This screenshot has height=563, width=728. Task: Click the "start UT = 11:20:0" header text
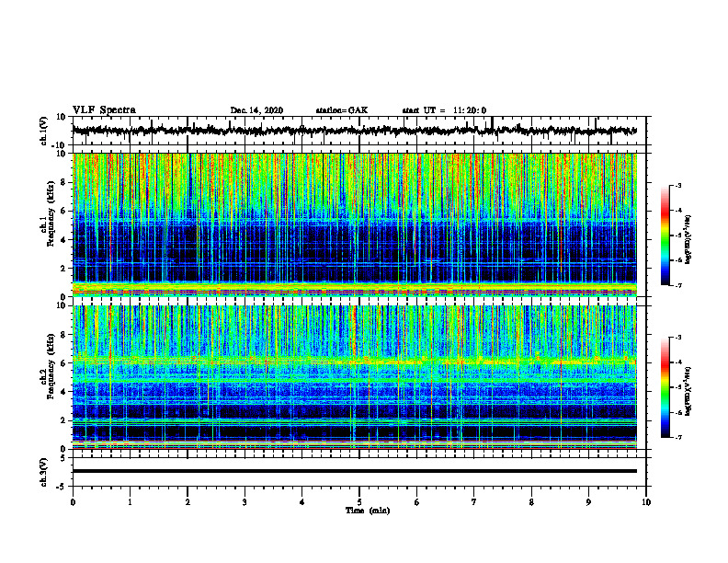pyautogui.click(x=444, y=110)
